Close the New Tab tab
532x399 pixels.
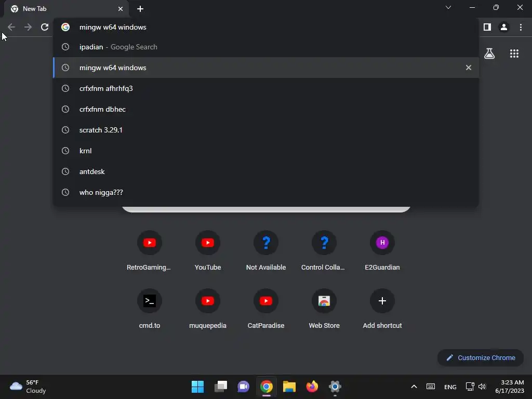[121, 9]
